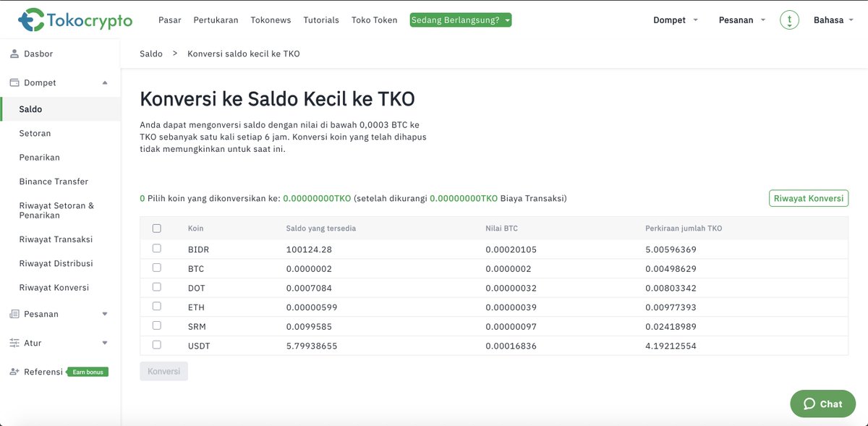Click the Riwayat Konversi button

808,198
